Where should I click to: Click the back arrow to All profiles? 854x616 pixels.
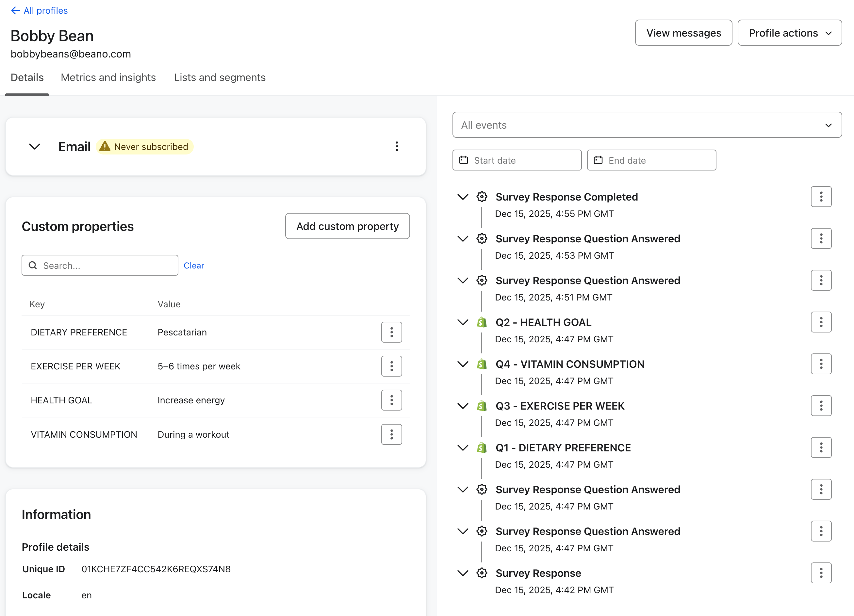(x=15, y=10)
